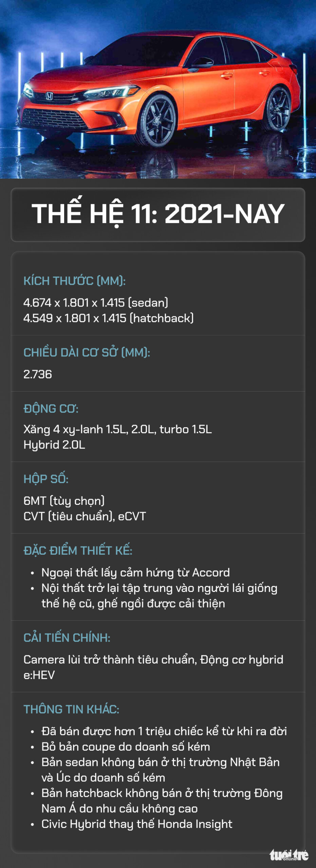Click the bullet about Accord-inspired exterior
The height and width of the screenshot is (868, 316).
135,572
